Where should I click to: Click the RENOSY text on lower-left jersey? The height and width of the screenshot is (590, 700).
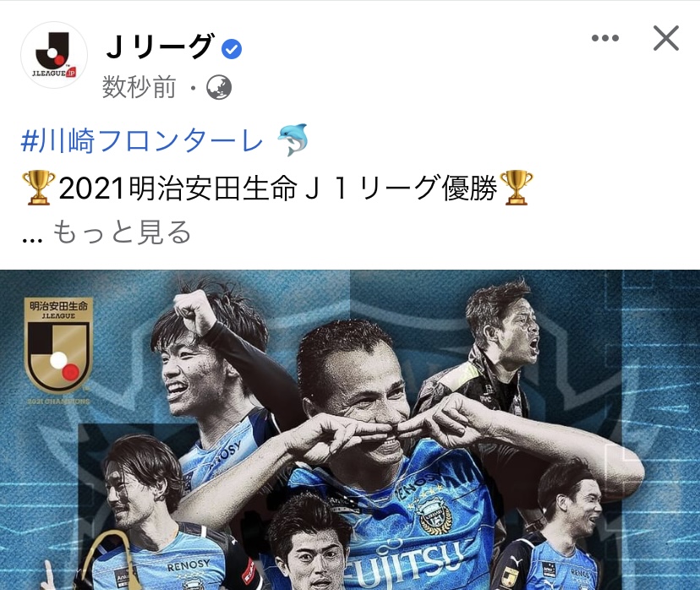point(188,565)
